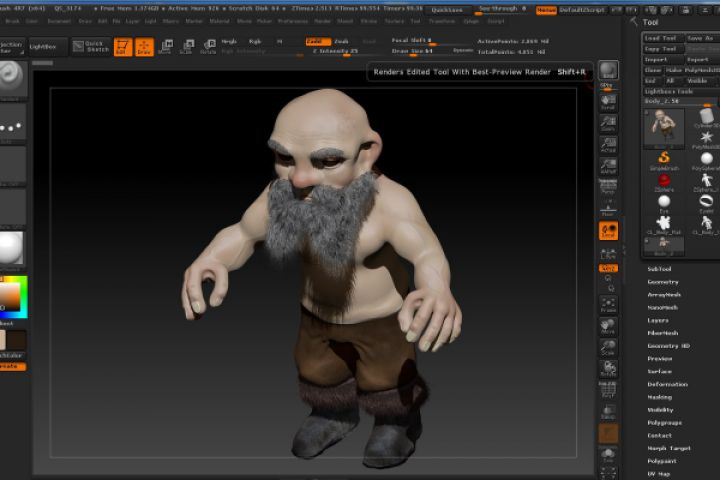Select the ring-shaped tool icon
Screen dimensions: 720x480
706,203
